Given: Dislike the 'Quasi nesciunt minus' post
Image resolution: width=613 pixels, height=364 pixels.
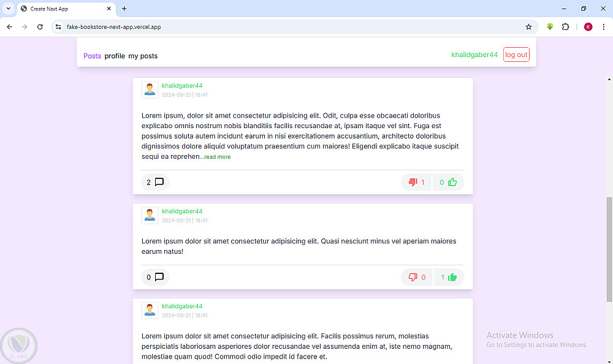Looking at the screenshot, I should pos(417,277).
